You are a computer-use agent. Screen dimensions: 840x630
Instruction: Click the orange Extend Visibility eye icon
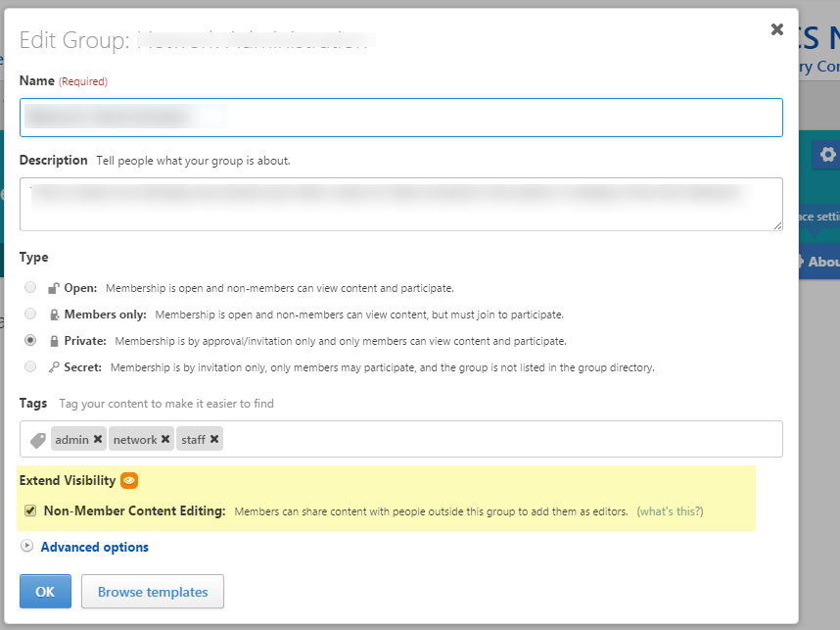pos(129,481)
